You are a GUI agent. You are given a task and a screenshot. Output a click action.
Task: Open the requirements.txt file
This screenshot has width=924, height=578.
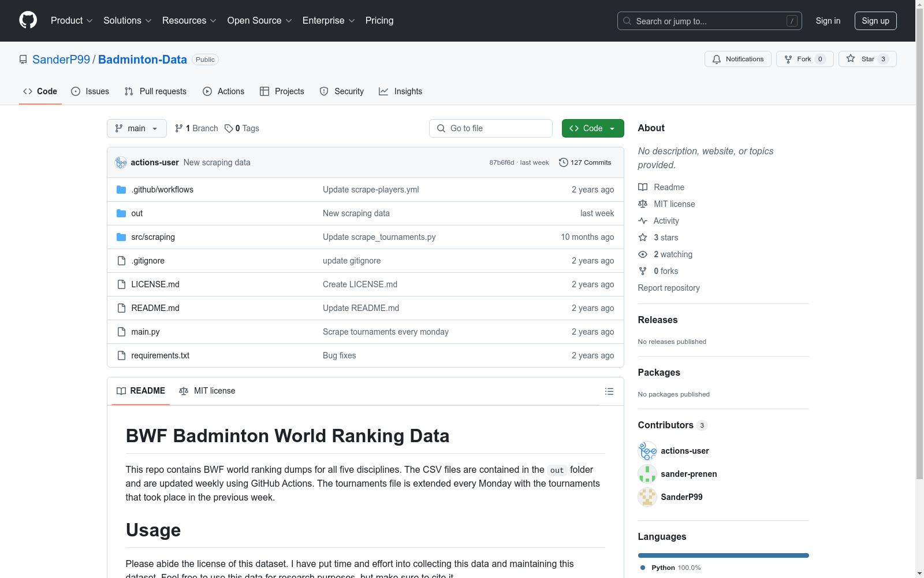pos(161,355)
